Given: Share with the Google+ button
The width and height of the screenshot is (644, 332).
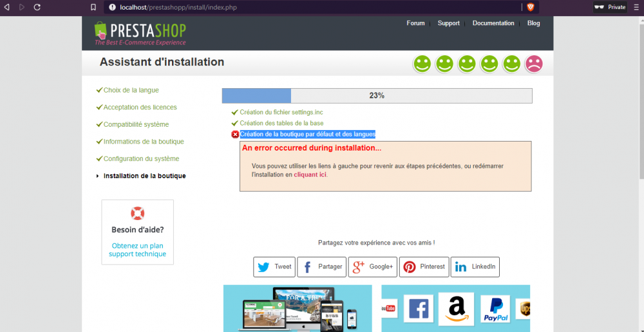Looking at the screenshot, I should [x=372, y=267].
